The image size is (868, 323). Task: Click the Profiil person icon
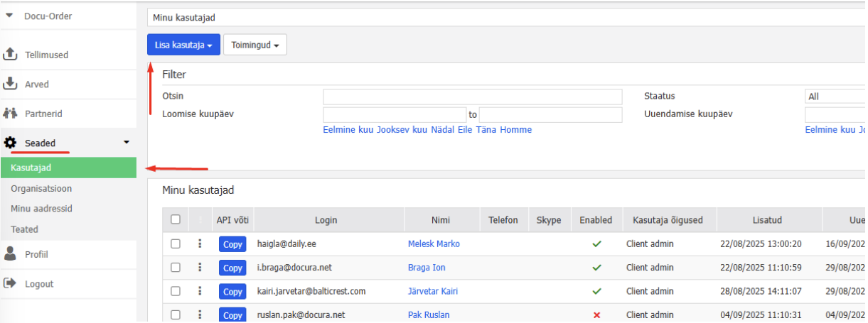[x=10, y=253]
